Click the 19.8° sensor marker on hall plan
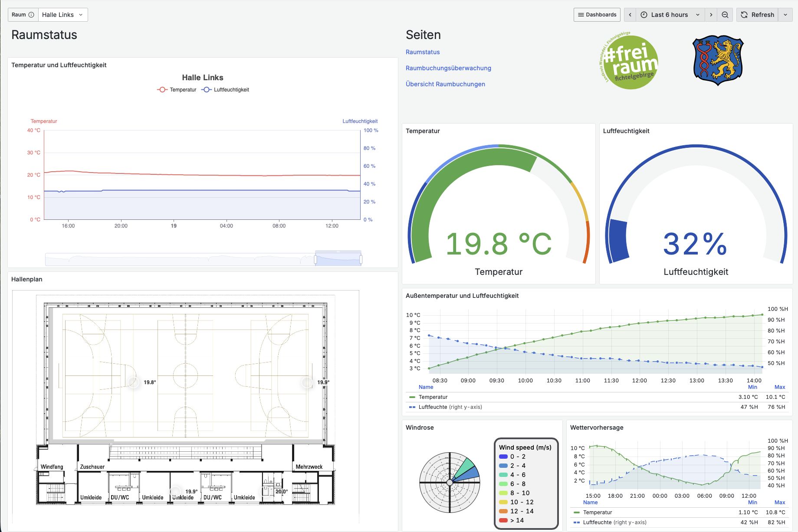This screenshot has height=532, width=798. tap(134, 382)
